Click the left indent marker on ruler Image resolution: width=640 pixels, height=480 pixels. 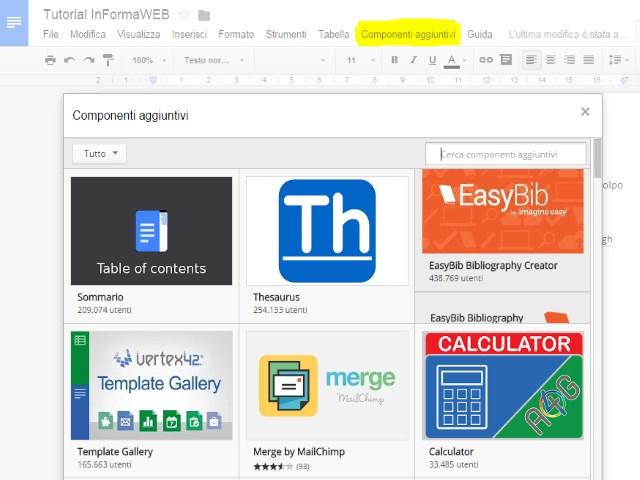click(x=153, y=80)
